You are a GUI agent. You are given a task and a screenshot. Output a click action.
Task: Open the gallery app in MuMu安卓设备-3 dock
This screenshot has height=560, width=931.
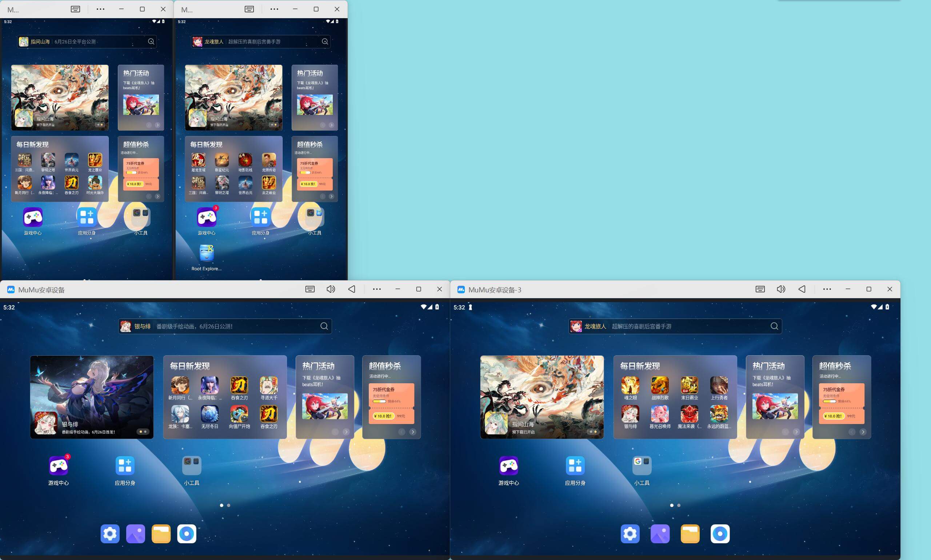tap(660, 533)
